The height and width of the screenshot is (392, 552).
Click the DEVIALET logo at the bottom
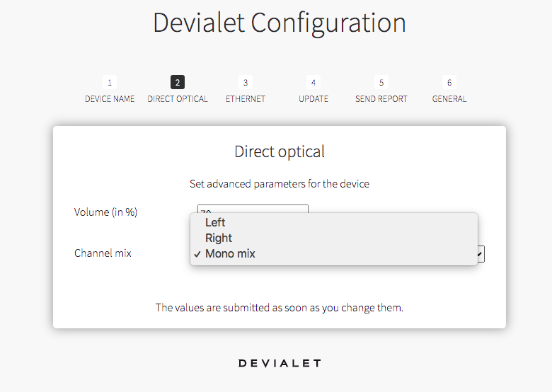(280, 363)
